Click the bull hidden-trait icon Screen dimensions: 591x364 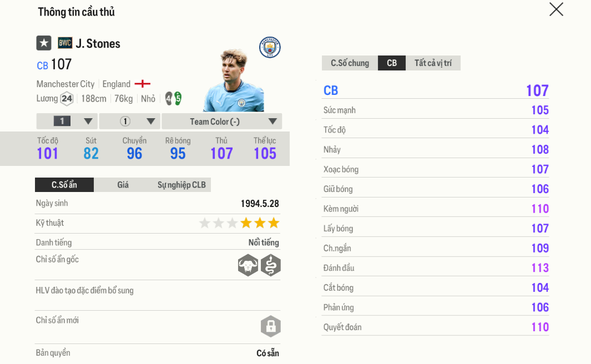click(x=248, y=265)
